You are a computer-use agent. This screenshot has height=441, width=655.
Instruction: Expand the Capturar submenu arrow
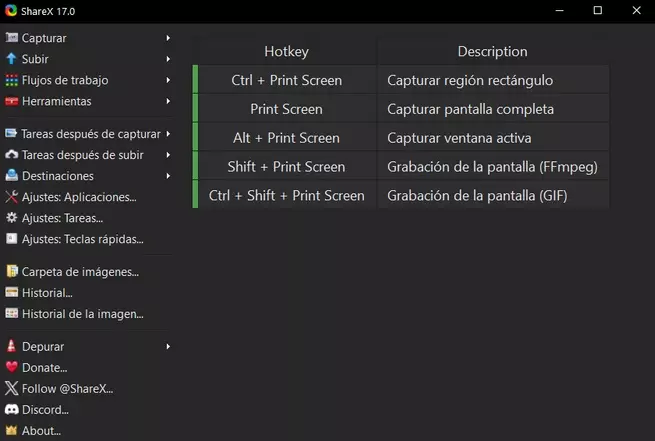168,38
